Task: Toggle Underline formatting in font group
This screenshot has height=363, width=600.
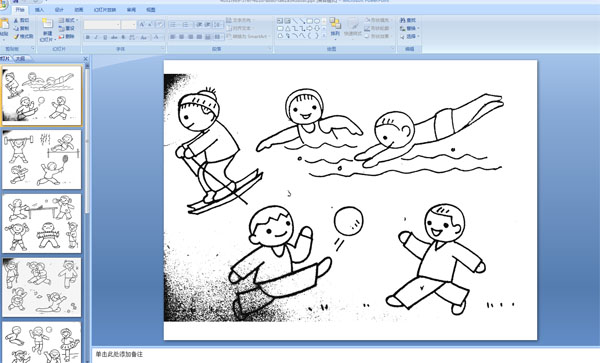Action: point(105,37)
